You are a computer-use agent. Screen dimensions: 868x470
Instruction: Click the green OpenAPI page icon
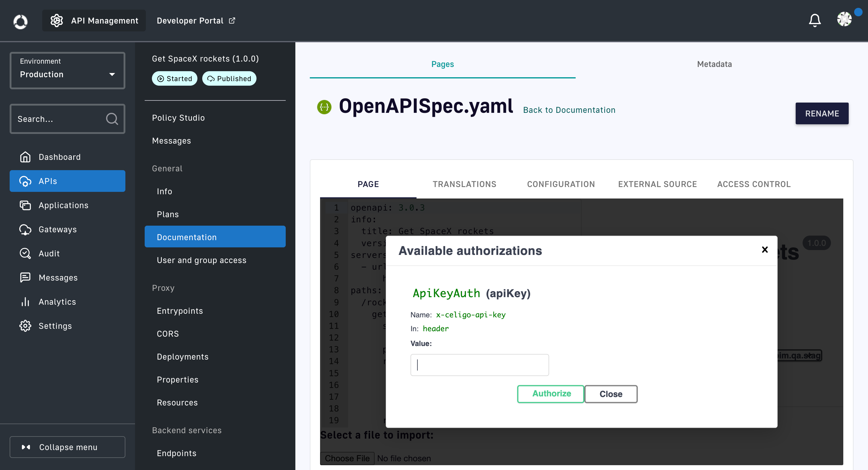[x=324, y=107]
